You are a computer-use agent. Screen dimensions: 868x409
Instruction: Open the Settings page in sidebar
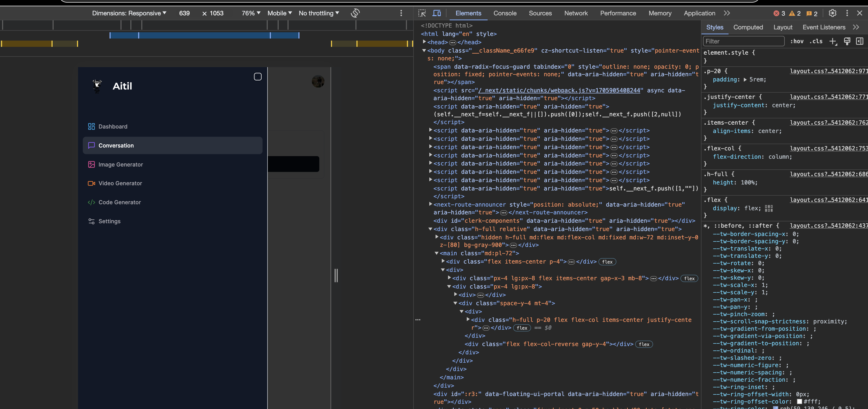pyautogui.click(x=109, y=221)
